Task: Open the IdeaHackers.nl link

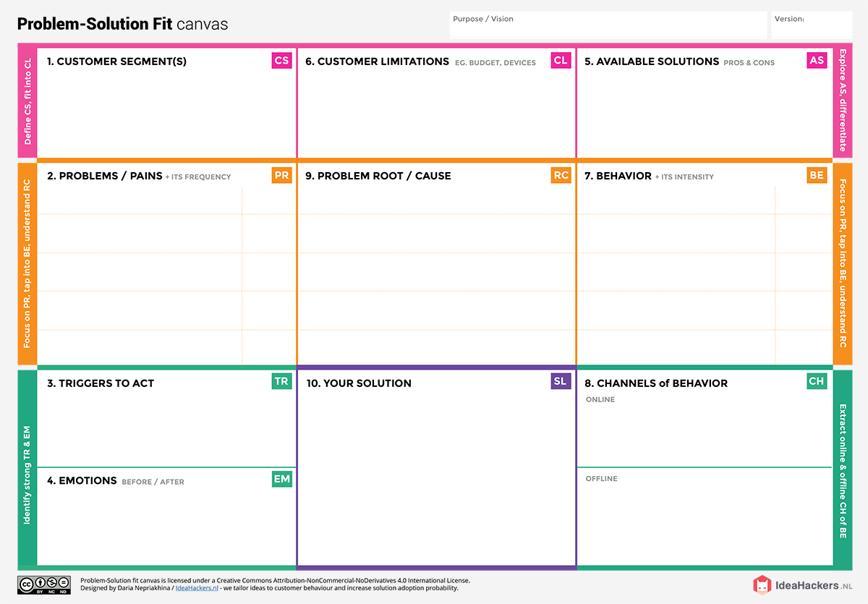Action: point(197,588)
